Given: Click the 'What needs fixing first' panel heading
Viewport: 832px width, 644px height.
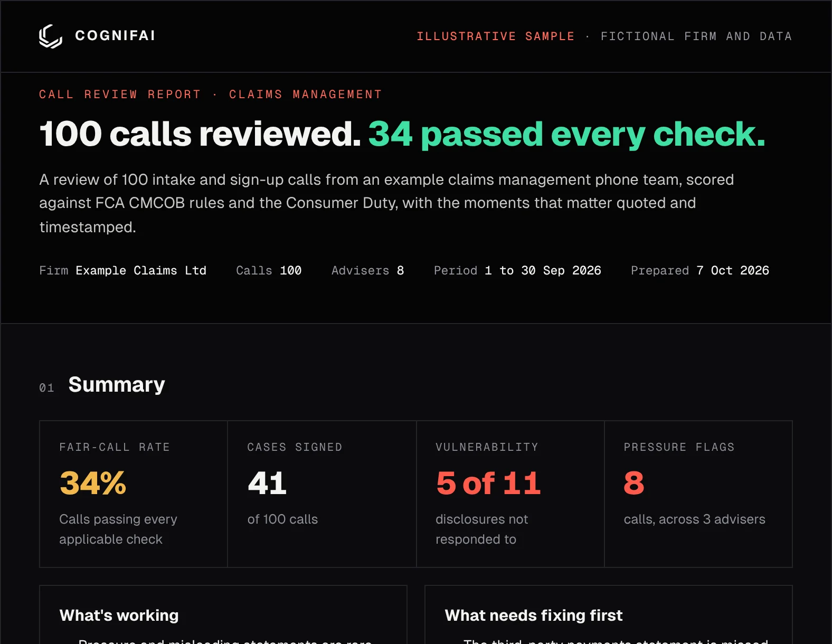Looking at the screenshot, I should pos(534,615).
